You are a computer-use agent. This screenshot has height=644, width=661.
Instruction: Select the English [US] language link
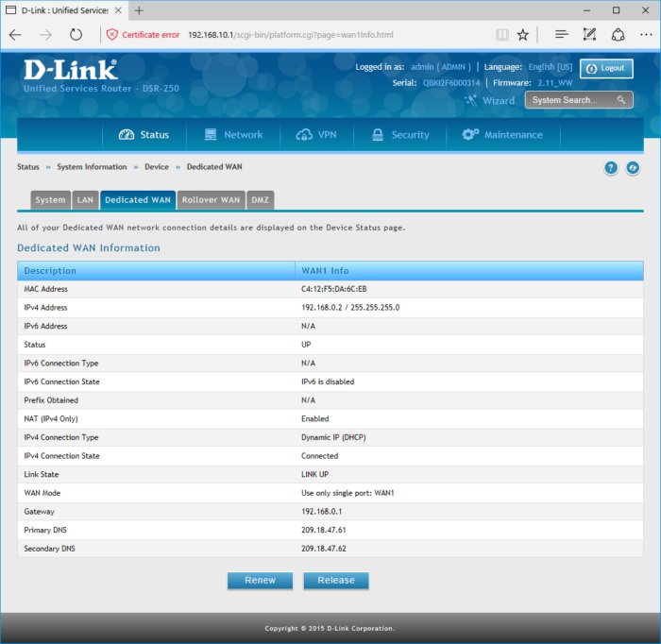(551, 67)
